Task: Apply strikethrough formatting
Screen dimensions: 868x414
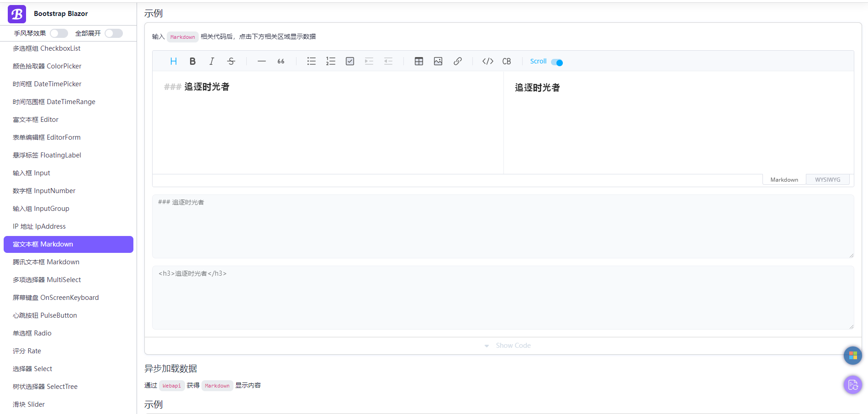Action: click(x=231, y=61)
